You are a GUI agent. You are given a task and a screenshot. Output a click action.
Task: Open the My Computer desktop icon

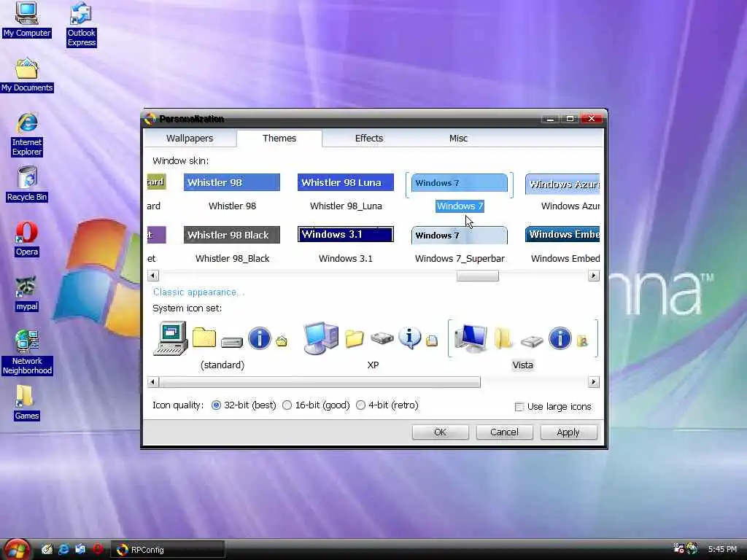(27, 20)
